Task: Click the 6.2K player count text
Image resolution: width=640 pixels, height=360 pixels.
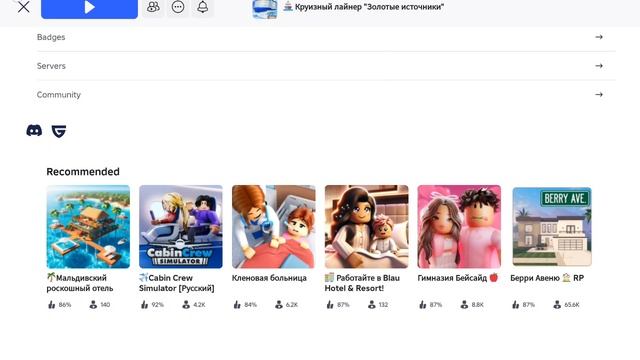Action: click(x=292, y=305)
